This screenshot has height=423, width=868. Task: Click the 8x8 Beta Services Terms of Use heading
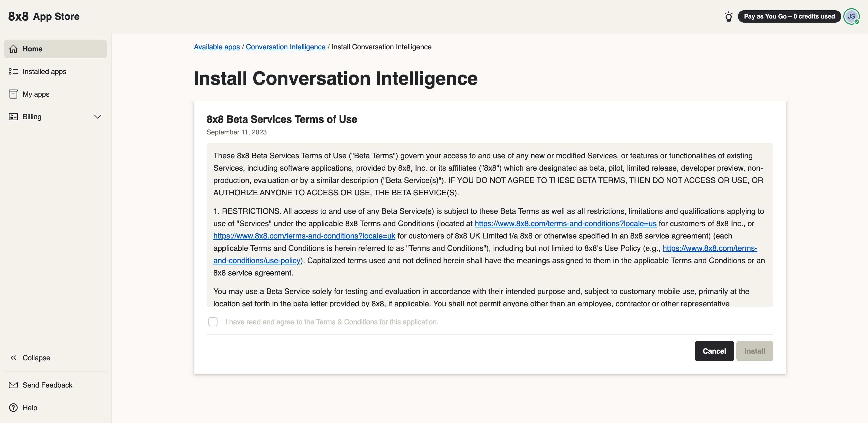[282, 119]
